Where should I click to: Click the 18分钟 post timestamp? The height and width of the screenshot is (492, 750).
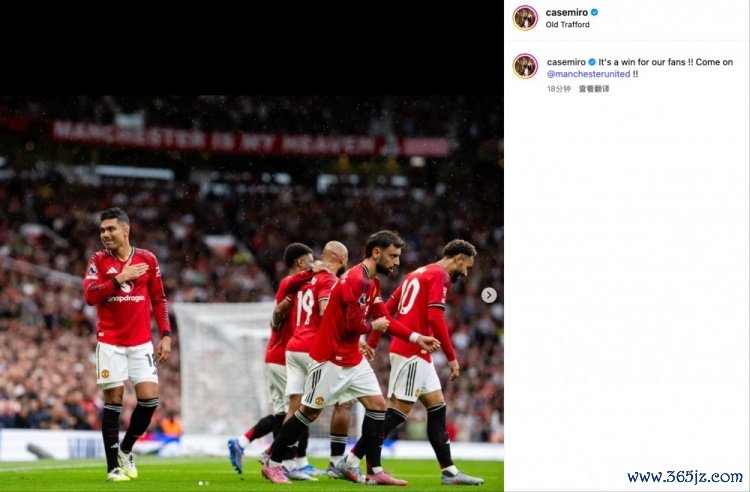click(559, 88)
